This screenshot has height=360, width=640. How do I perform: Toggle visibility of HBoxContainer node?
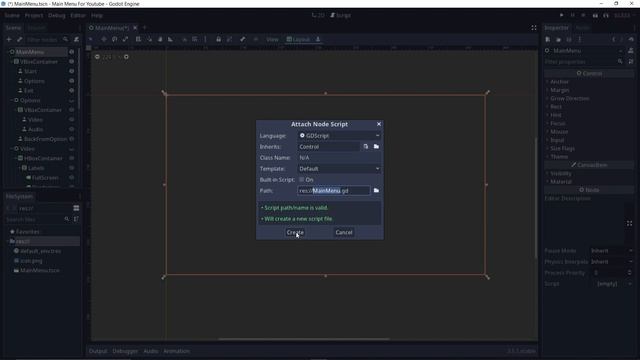tap(71, 158)
